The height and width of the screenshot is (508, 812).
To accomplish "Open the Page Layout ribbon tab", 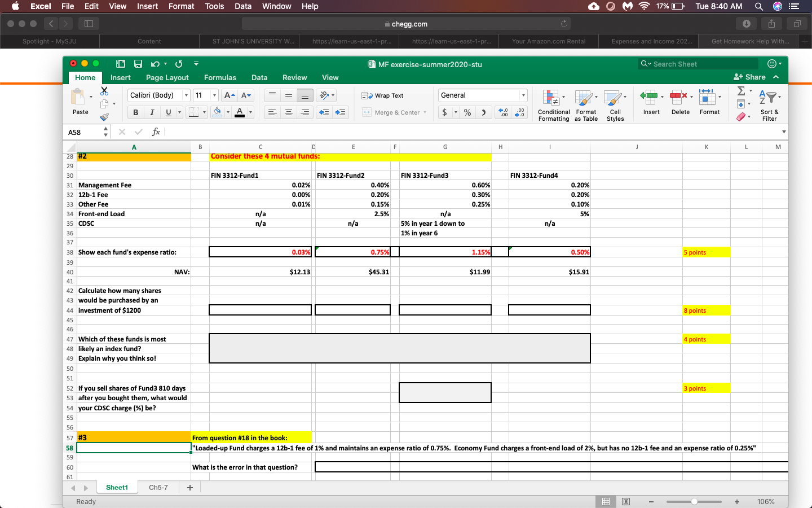I will coord(167,77).
